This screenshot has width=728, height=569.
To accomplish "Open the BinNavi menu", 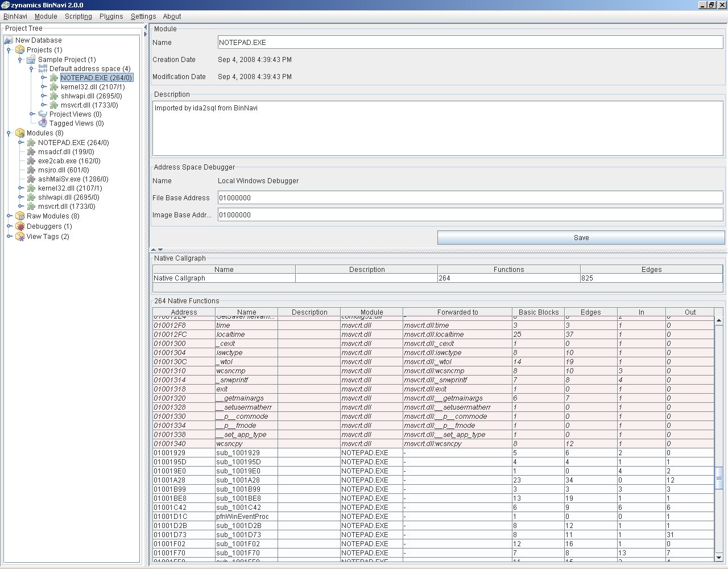I will [x=15, y=17].
